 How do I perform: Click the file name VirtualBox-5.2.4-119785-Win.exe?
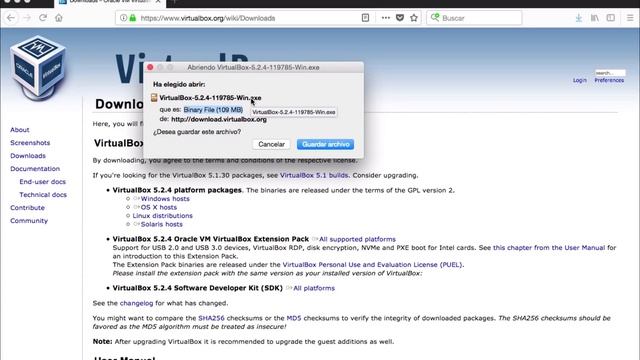coord(210,98)
